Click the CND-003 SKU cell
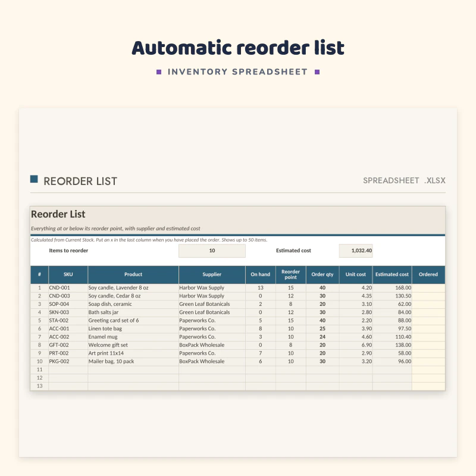The height and width of the screenshot is (476, 476). pyautogui.click(x=68, y=296)
